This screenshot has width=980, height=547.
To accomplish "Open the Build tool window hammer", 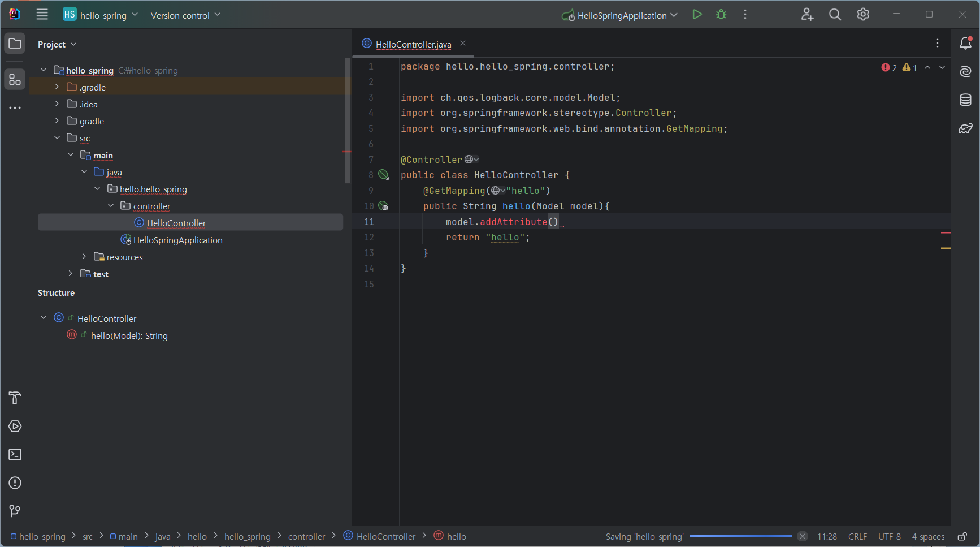I will tap(15, 398).
